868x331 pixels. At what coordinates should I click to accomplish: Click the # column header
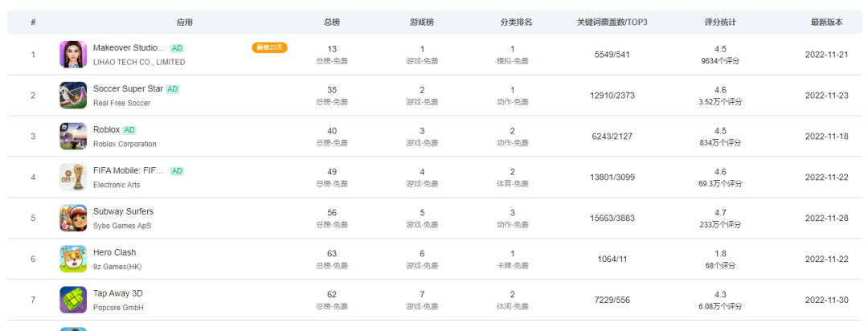(33, 22)
